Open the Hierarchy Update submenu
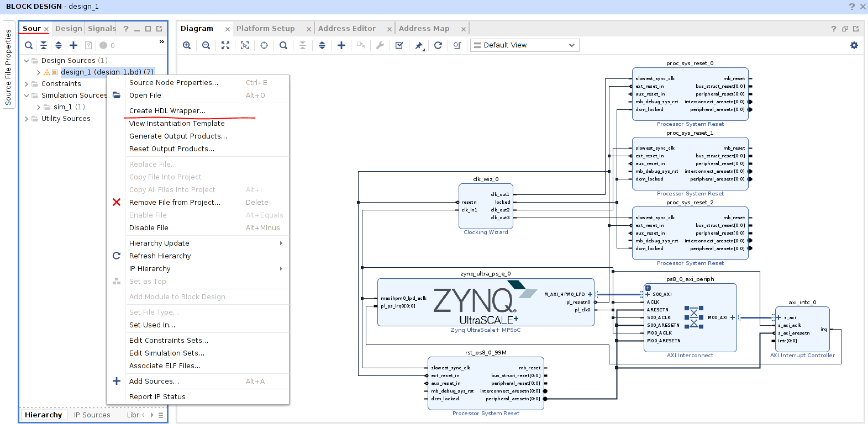The image size is (868, 424). click(198, 243)
